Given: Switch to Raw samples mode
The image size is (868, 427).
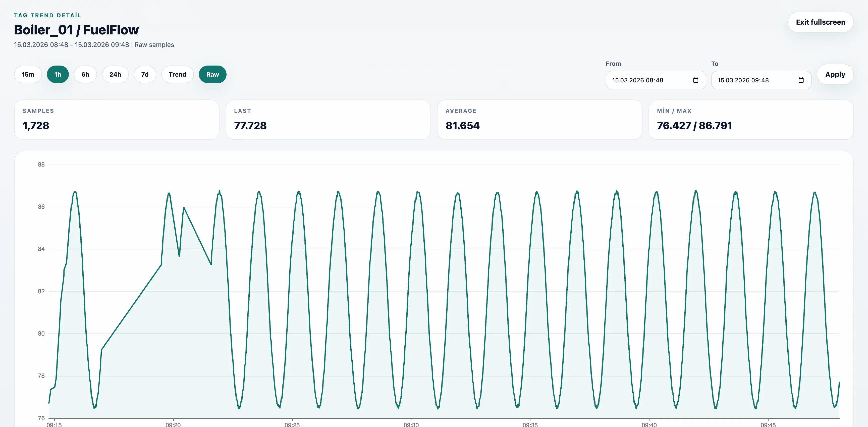Looking at the screenshot, I should 213,74.
